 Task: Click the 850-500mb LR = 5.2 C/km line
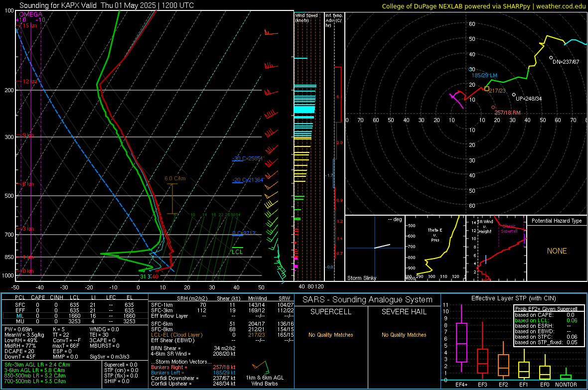tap(35, 376)
